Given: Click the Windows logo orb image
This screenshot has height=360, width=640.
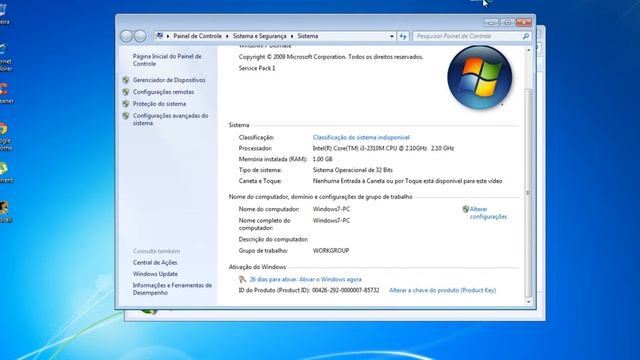Looking at the screenshot, I should click(480, 77).
